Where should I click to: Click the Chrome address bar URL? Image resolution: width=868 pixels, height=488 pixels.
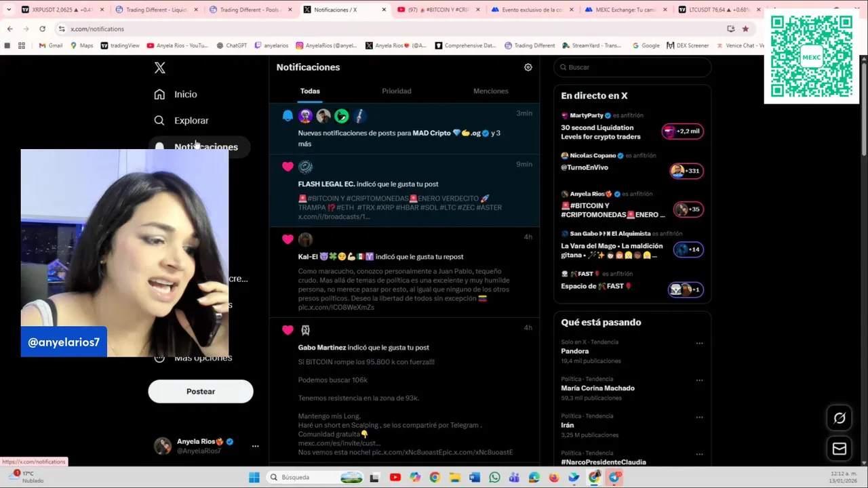(97, 29)
